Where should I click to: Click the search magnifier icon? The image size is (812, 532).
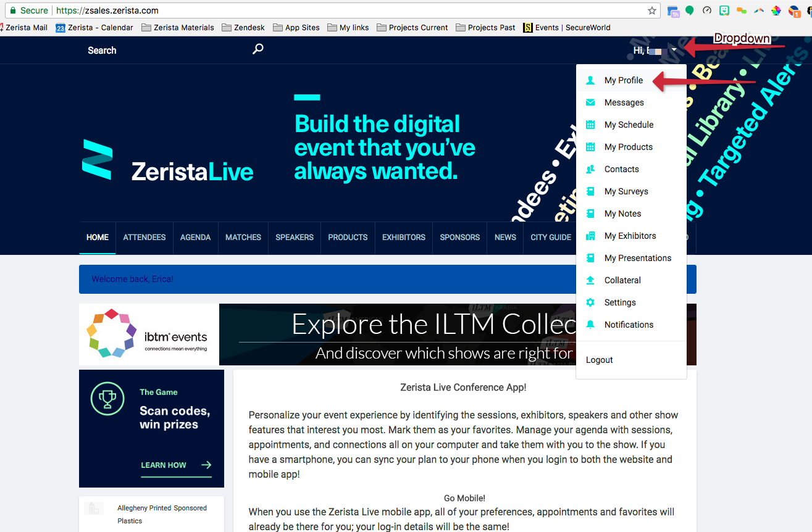[258, 49]
